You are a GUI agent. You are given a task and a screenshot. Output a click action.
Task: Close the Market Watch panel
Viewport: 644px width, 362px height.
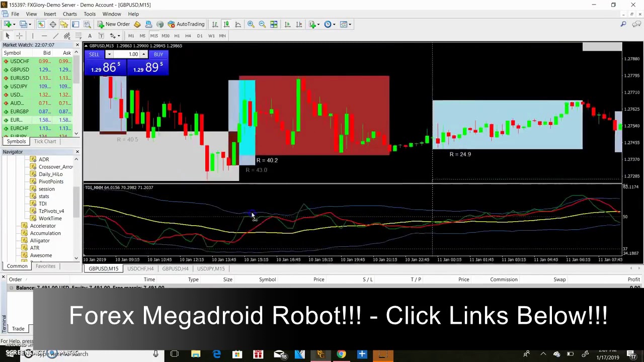click(x=77, y=45)
